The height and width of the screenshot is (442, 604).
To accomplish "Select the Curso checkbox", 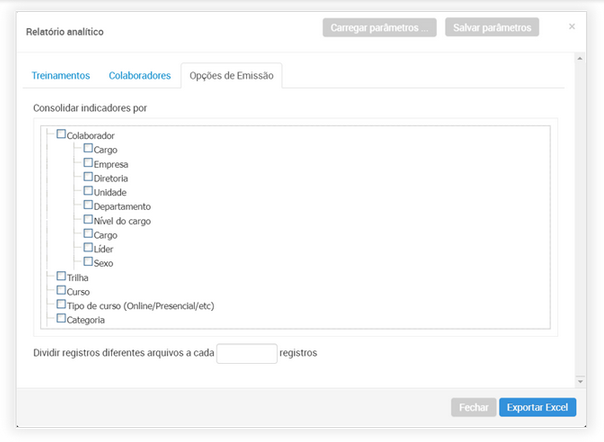I will pos(62,290).
